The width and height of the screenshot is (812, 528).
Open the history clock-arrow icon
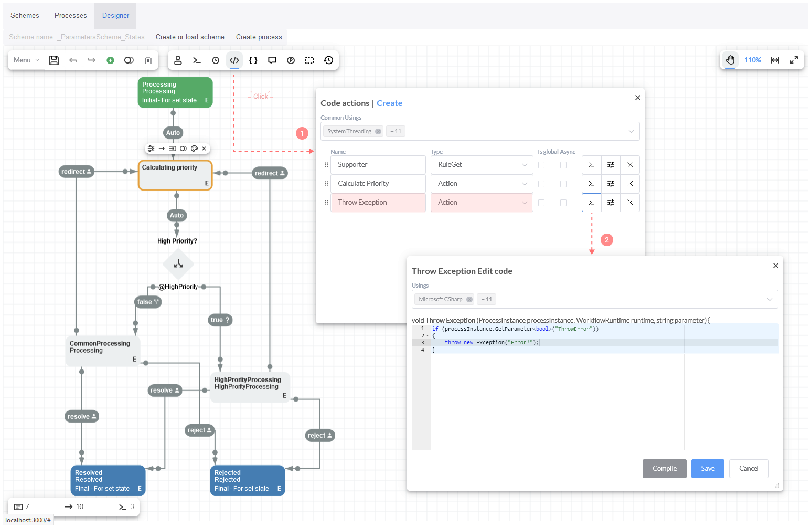click(328, 60)
